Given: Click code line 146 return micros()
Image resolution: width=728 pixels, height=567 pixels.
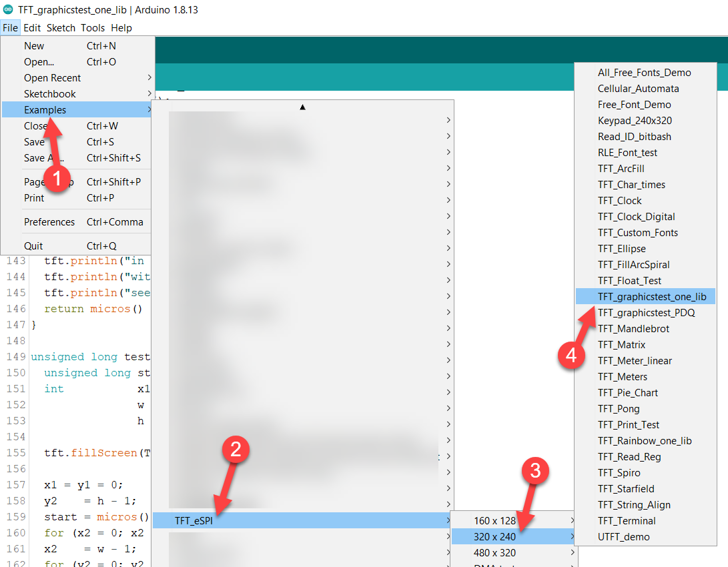Looking at the screenshot, I should pyautogui.click(x=93, y=309).
